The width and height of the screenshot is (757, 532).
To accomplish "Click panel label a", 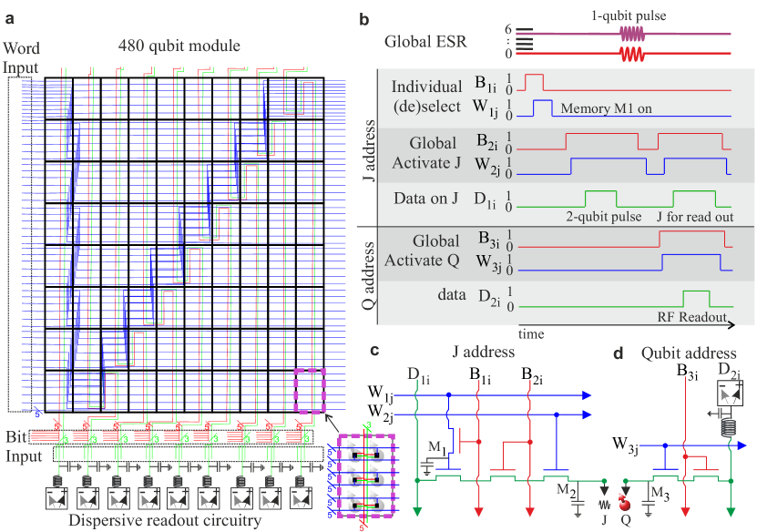I will (10, 19).
